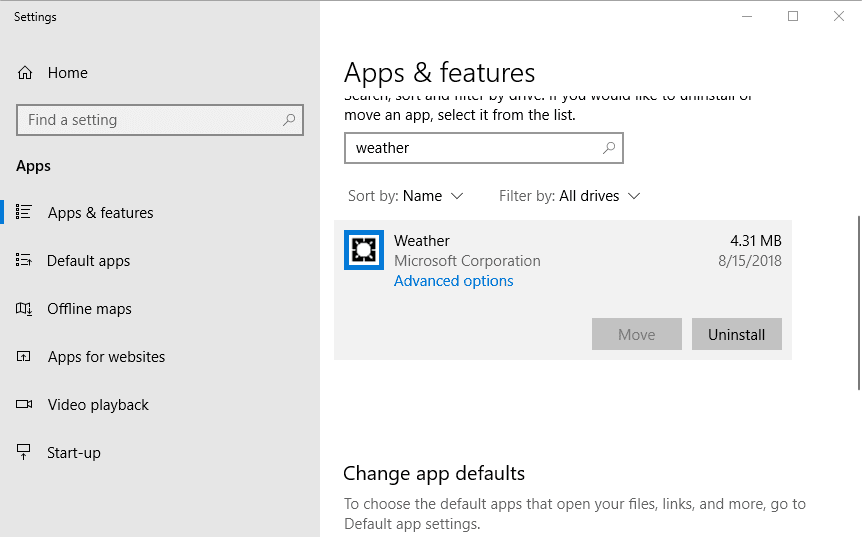Viewport: 862px width, 537px height.
Task: Open Filter by All drives dropdown
Action: 570,196
